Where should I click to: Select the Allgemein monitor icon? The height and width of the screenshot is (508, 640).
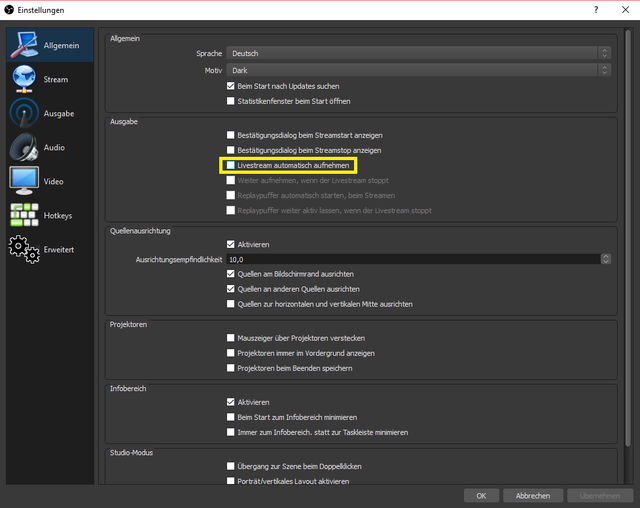coord(24,45)
